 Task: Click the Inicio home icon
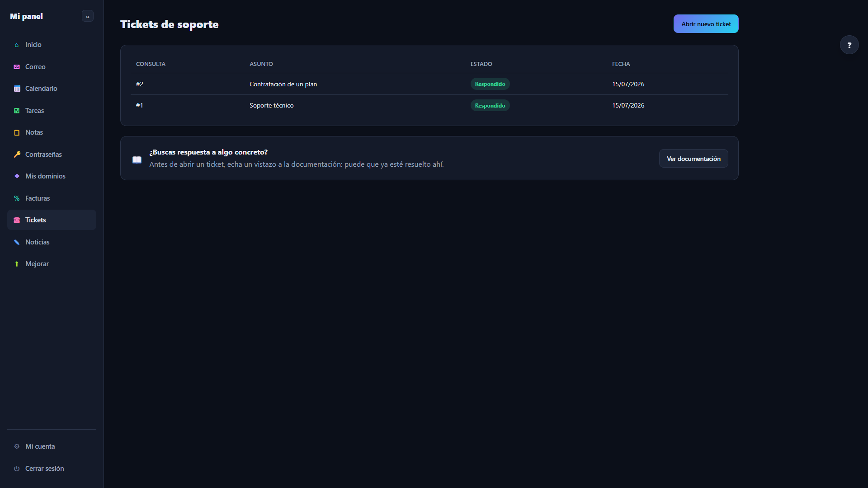click(17, 45)
